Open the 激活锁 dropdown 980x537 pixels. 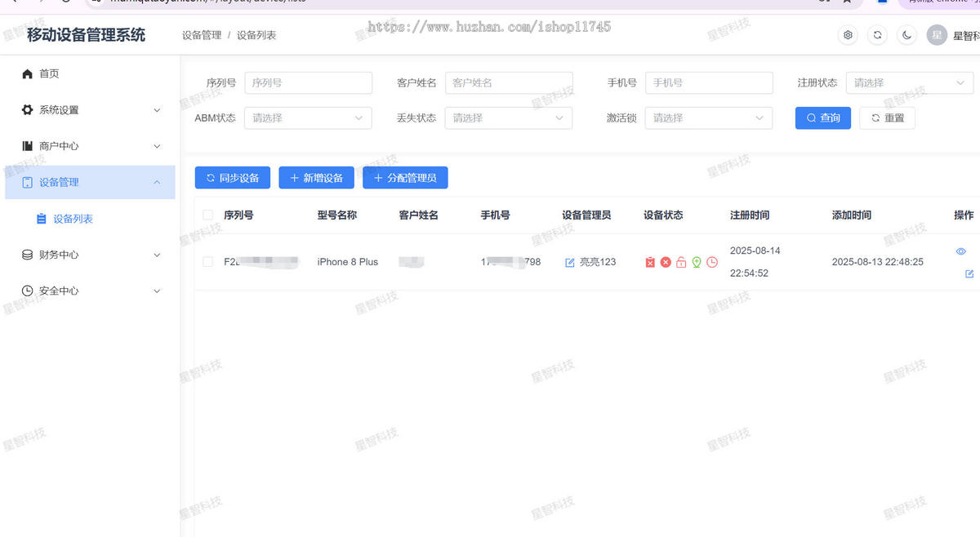coord(709,118)
